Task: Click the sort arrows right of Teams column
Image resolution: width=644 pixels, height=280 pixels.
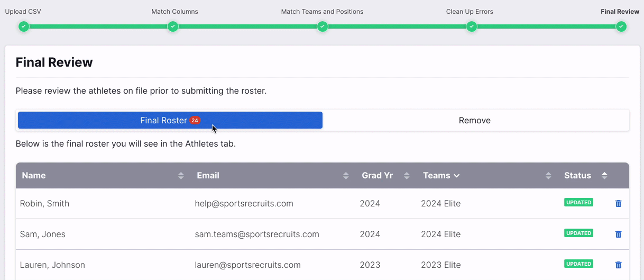Action: tap(548, 176)
